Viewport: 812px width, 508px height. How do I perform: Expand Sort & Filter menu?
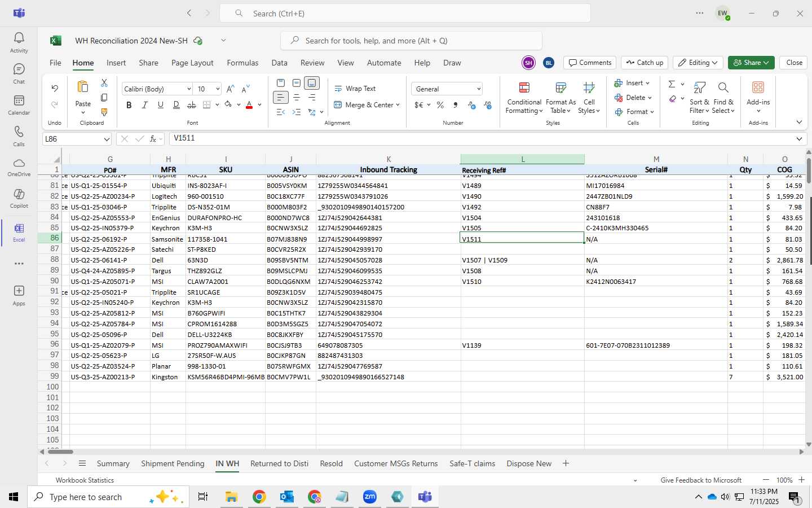tap(699, 98)
